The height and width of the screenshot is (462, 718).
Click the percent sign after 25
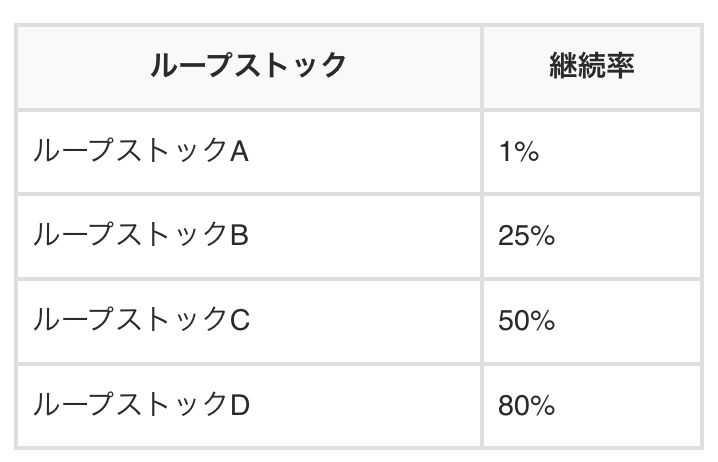[541, 237]
